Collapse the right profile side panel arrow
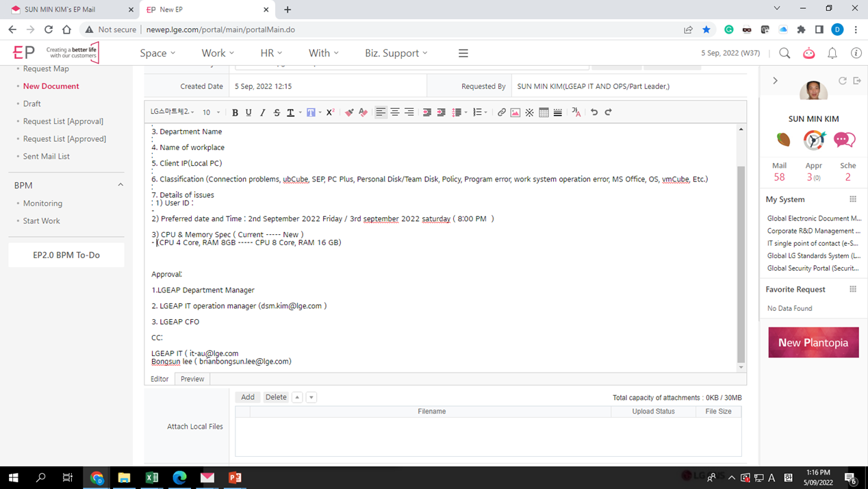 (775, 81)
